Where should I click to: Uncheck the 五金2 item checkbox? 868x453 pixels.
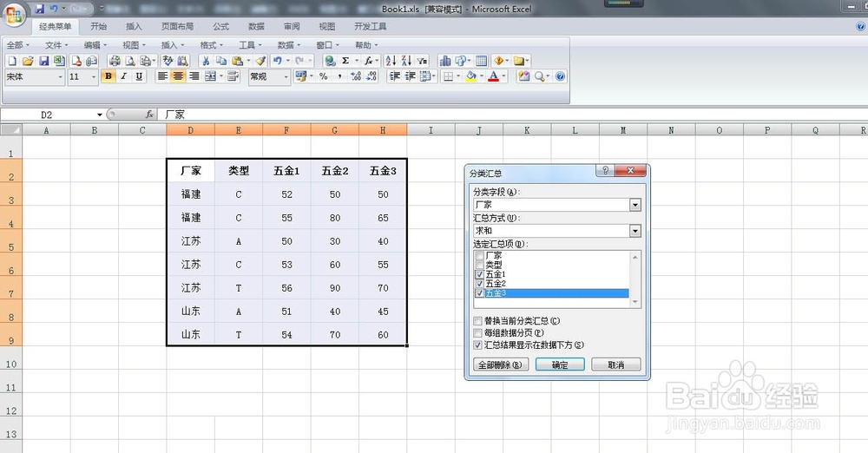[479, 284]
